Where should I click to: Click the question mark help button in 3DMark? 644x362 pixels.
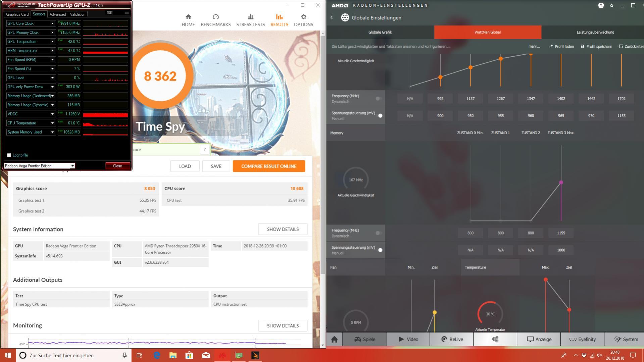[205, 150]
